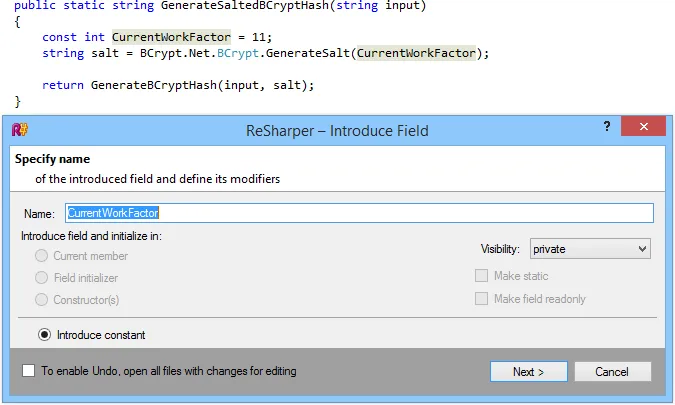Viewport: 675px width, 405px height.
Task: Enable the Make static checkbox
Action: pyautogui.click(x=482, y=276)
